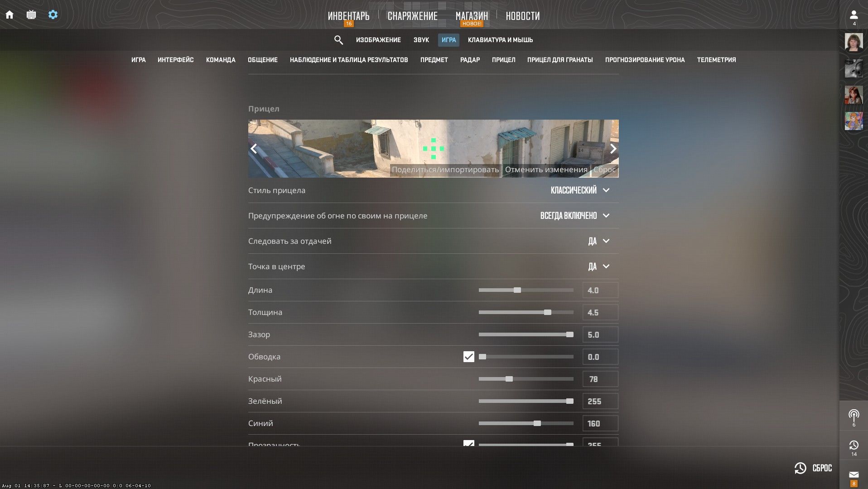Click the search magnifier icon
Screen dimensions: 868x489
[x=339, y=40]
